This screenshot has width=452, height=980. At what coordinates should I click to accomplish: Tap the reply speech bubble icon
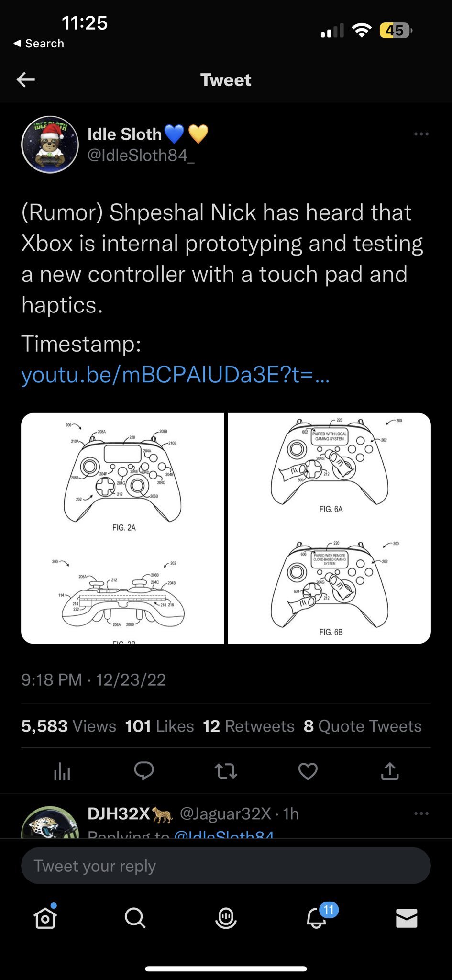[x=143, y=770]
